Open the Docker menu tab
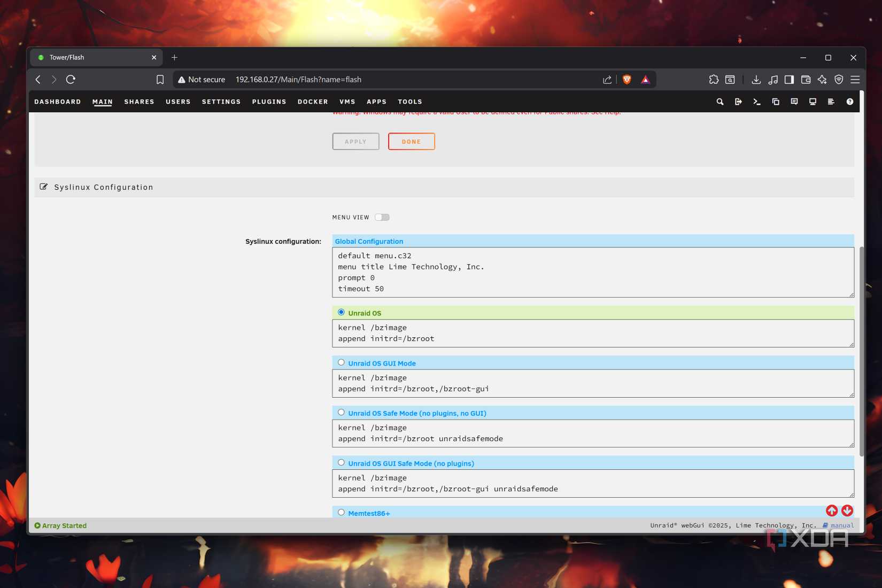This screenshot has width=882, height=588. (x=313, y=102)
